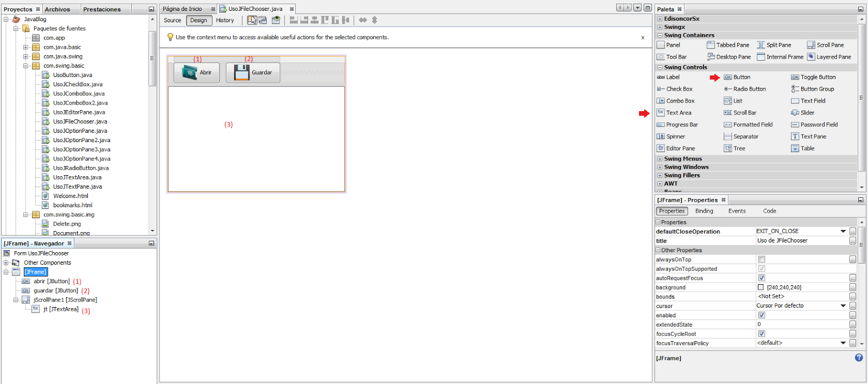Toggle the alwaysOnTop property checkbox
The width and height of the screenshot is (868, 384).
tap(762, 260)
